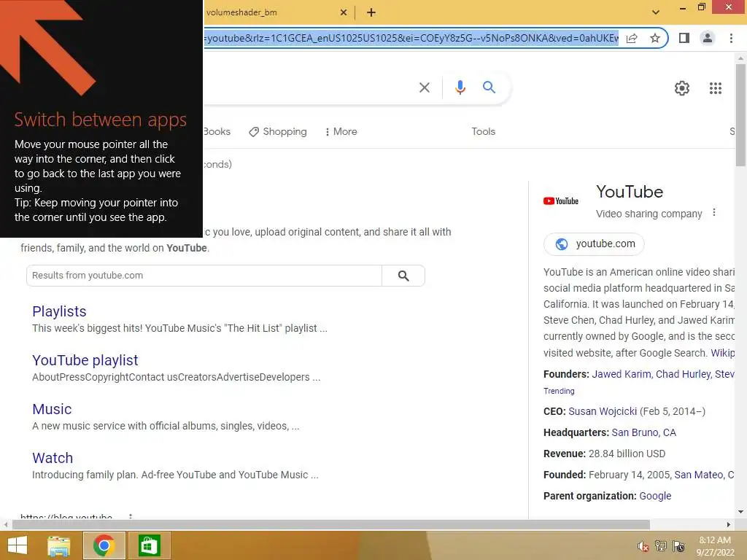Screen dimensions: 747x560
Task: Toggle the Chrome side panel
Action: (x=684, y=38)
